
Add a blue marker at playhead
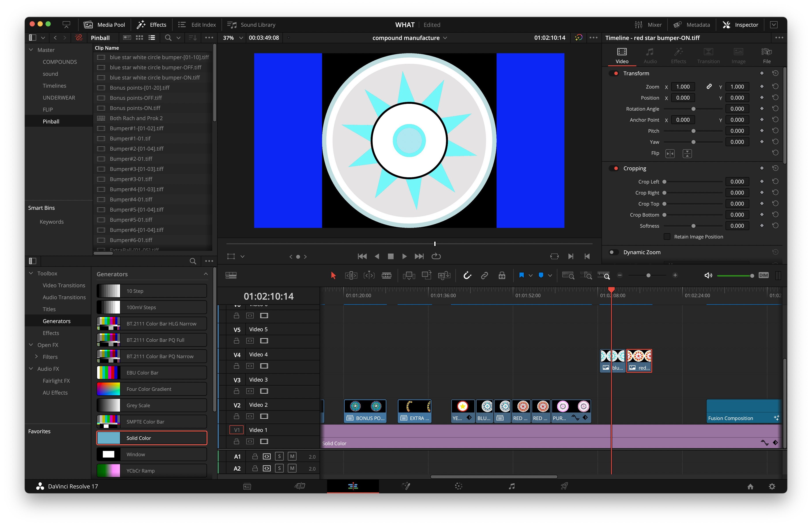541,275
